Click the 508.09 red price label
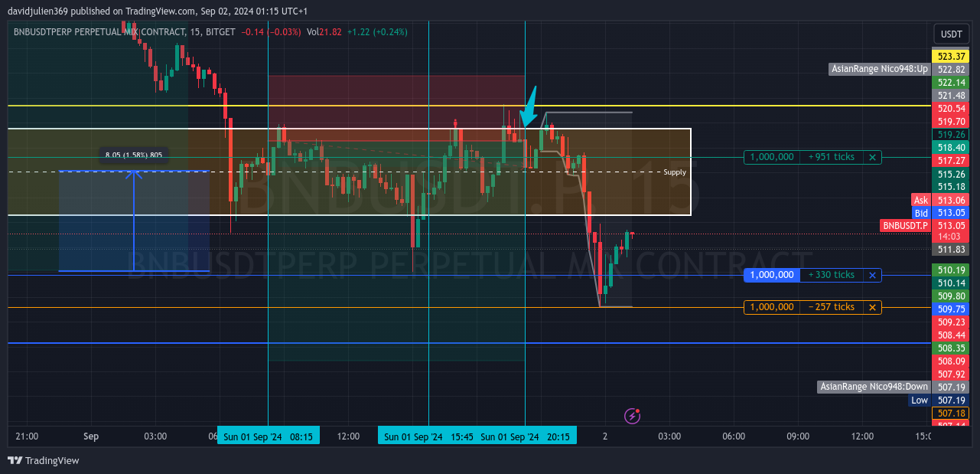This screenshot has height=474, width=980. [951, 361]
